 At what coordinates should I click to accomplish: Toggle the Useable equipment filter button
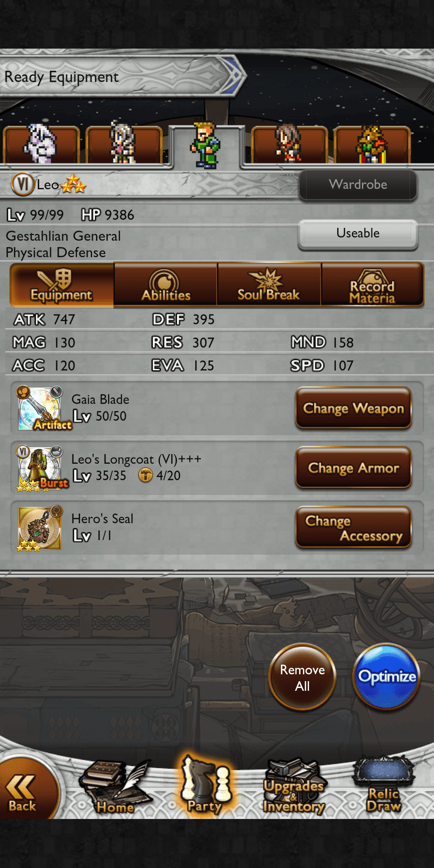[358, 234]
